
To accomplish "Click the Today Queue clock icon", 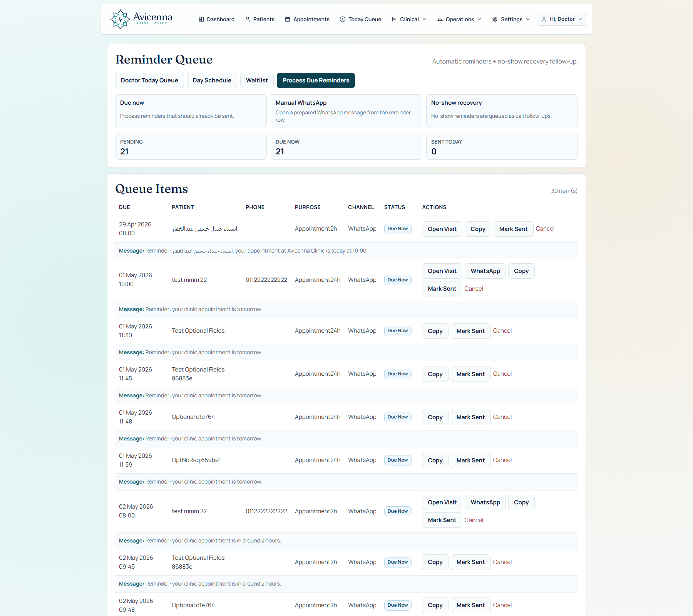I will pos(343,19).
